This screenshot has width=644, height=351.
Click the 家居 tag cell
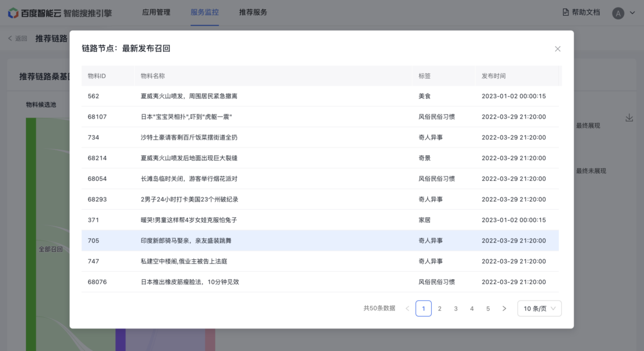(424, 220)
